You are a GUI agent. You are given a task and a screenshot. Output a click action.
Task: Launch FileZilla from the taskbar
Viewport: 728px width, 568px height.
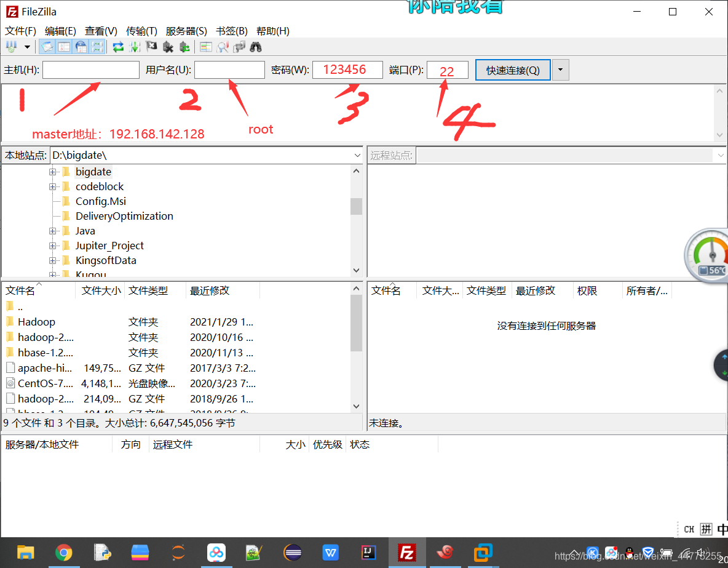[406, 553]
